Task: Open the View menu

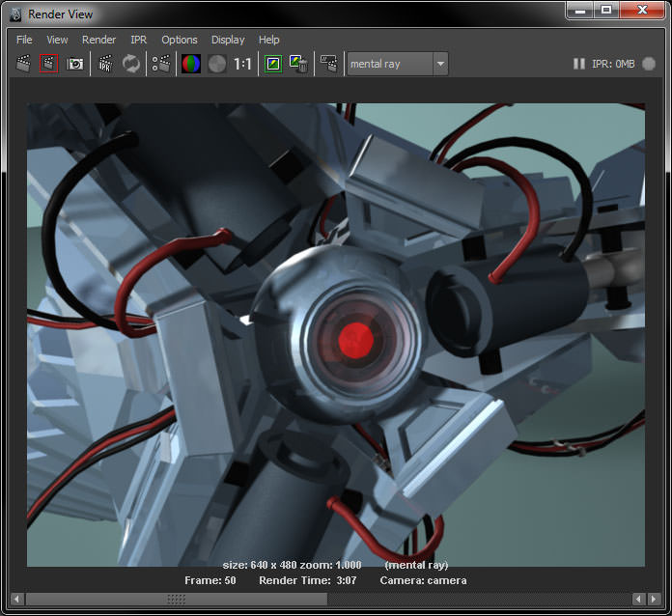Action: (57, 40)
